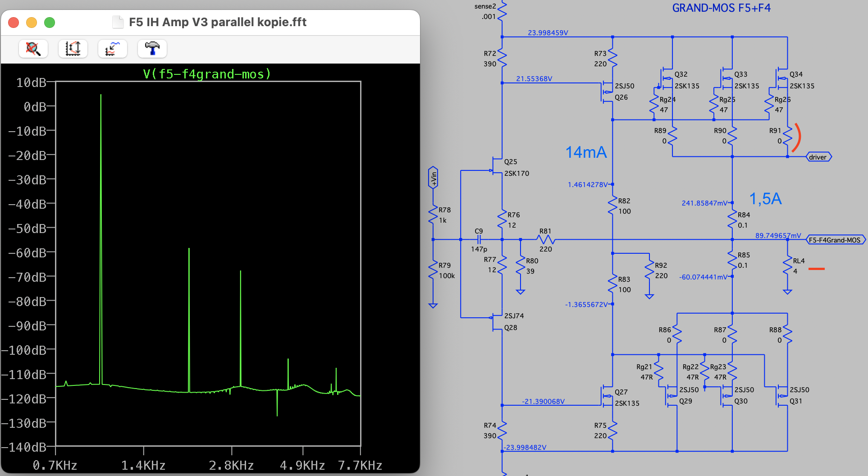This screenshot has height=476, width=868.
Task: Click the -1.3655672V voltage label
Action: (586, 305)
